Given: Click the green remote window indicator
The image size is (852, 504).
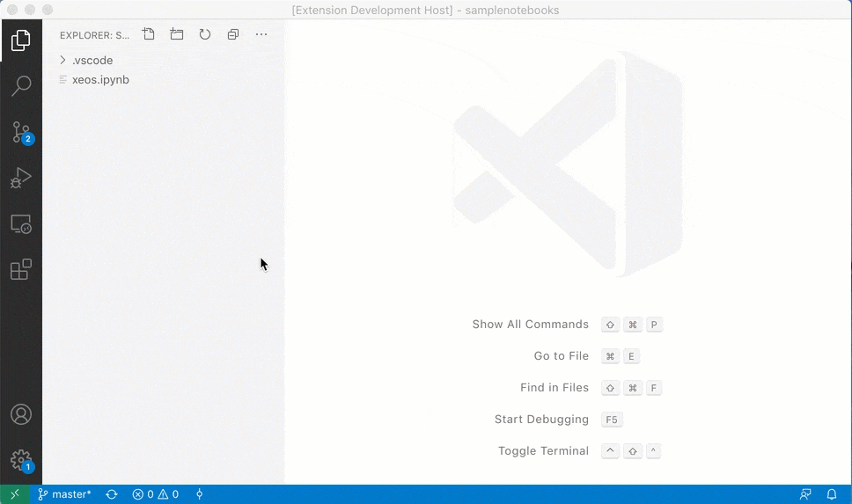Looking at the screenshot, I should pyautogui.click(x=14, y=494).
